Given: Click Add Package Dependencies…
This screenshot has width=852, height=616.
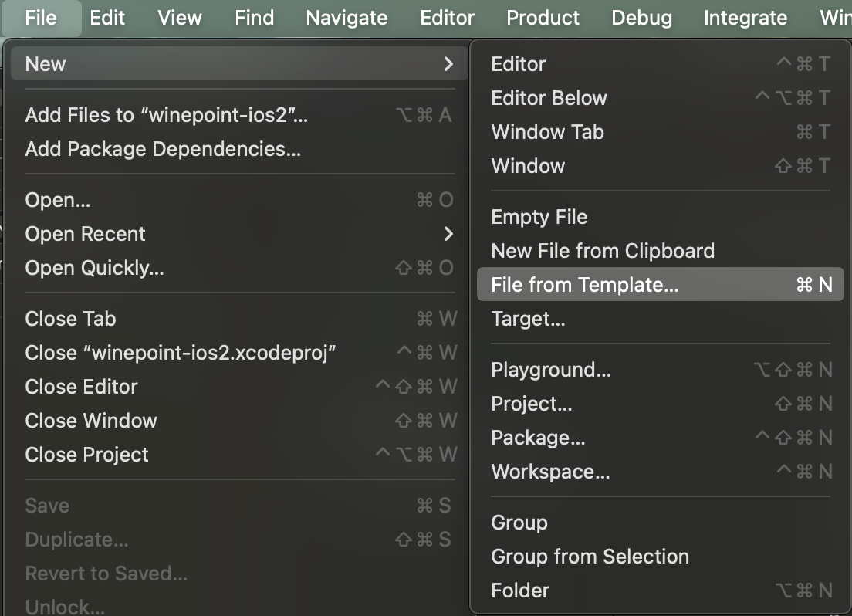Looking at the screenshot, I should click(163, 149).
